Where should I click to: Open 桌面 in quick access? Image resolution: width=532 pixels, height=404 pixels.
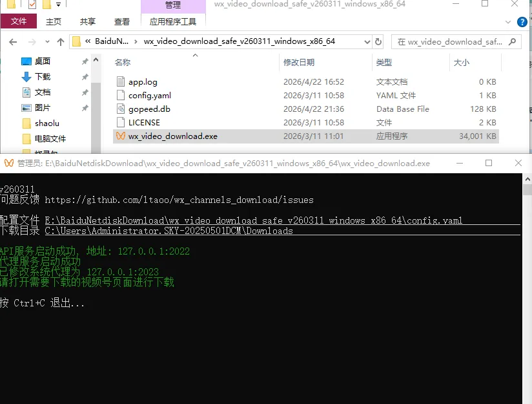coord(43,61)
